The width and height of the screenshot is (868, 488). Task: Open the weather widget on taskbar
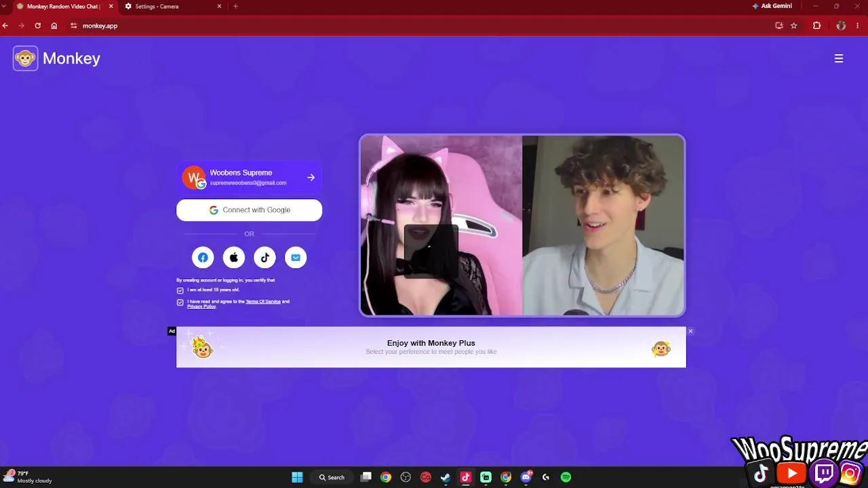click(x=28, y=476)
